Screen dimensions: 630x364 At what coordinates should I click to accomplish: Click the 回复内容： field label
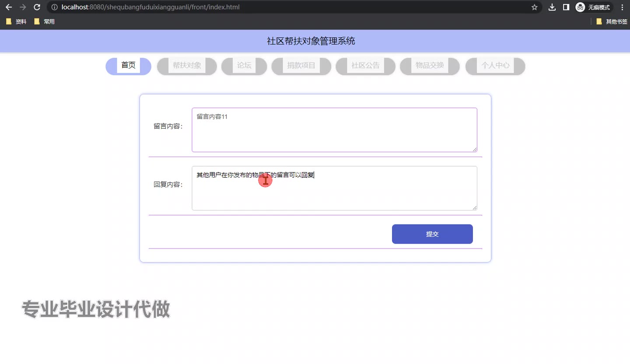168,185
